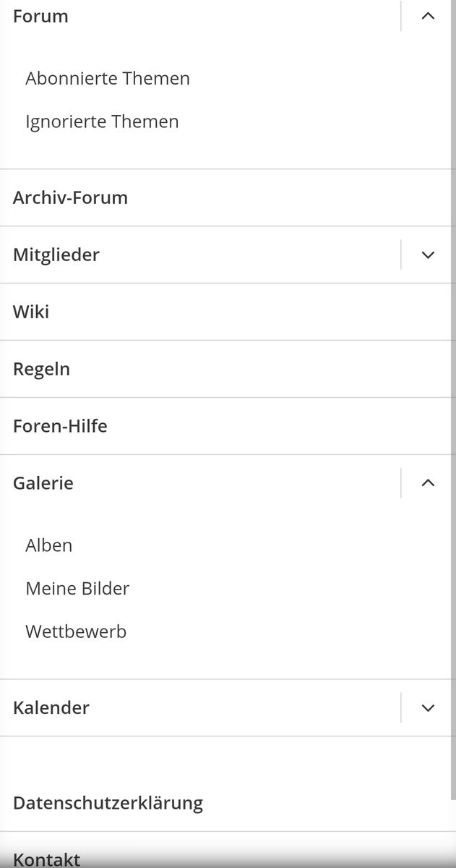The height and width of the screenshot is (868, 456).
Task: Open the Wettbewerb link
Action: pos(76,631)
